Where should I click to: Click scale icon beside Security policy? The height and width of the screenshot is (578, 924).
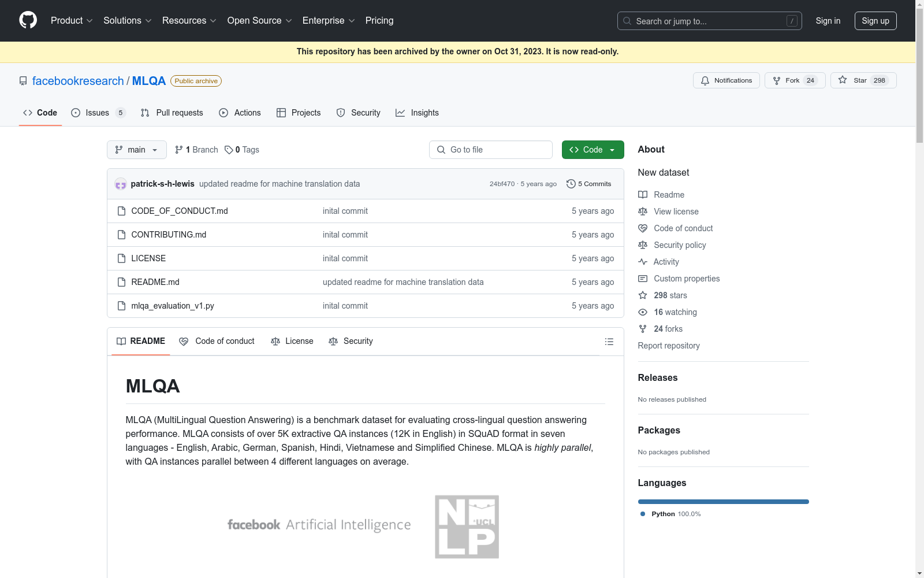tap(643, 245)
